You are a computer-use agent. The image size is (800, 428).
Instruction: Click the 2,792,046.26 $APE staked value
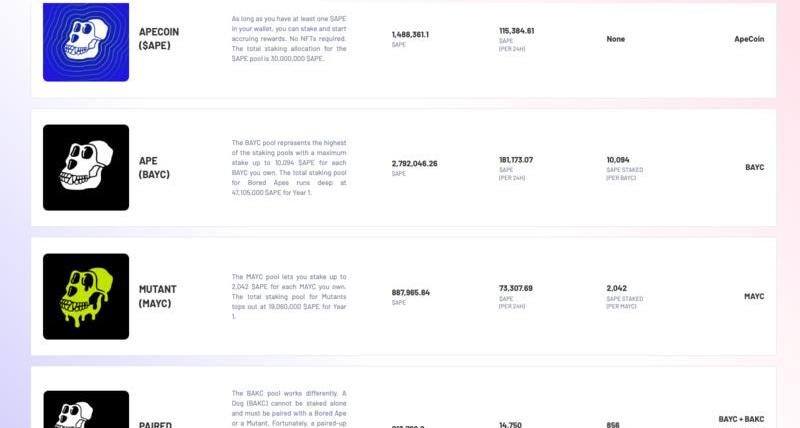coord(414,164)
